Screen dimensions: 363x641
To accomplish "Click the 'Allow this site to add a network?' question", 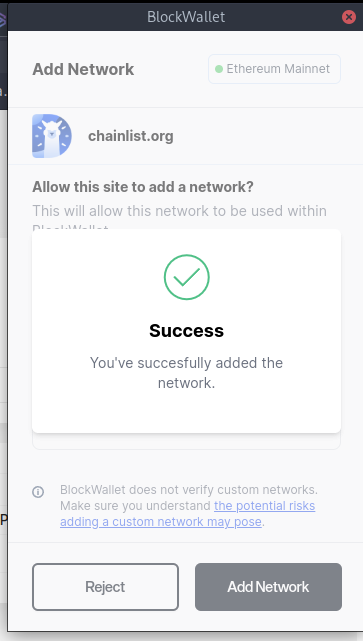I will [143, 187].
